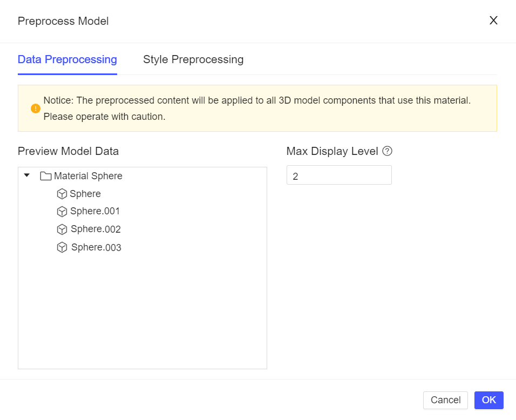Click the mesh icon beside Sphere.003
Image resolution: width=516 pixels, height=420 pixels.
pyautogui.click(x=62, y=247)
